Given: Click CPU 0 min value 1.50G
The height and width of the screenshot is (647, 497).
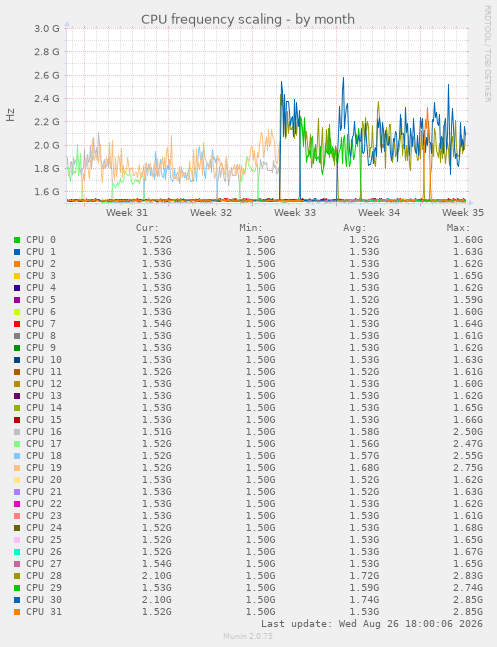Looking at the screenshot, I should [260, 240].
